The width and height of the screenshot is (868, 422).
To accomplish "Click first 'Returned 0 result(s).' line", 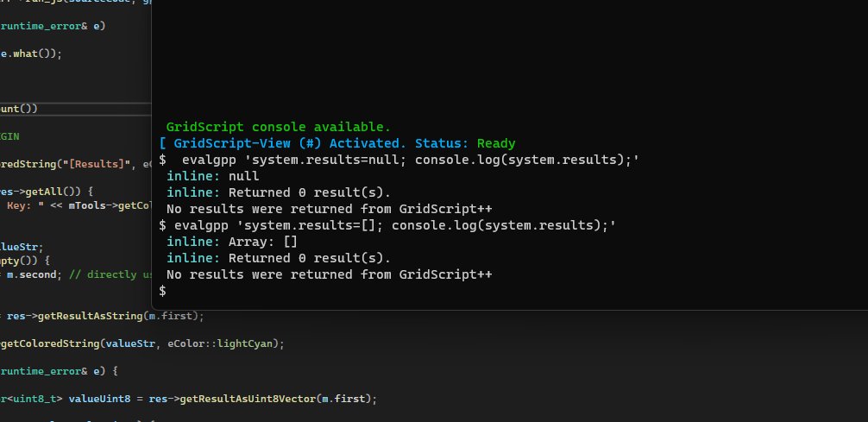I will tap(310, 192).
